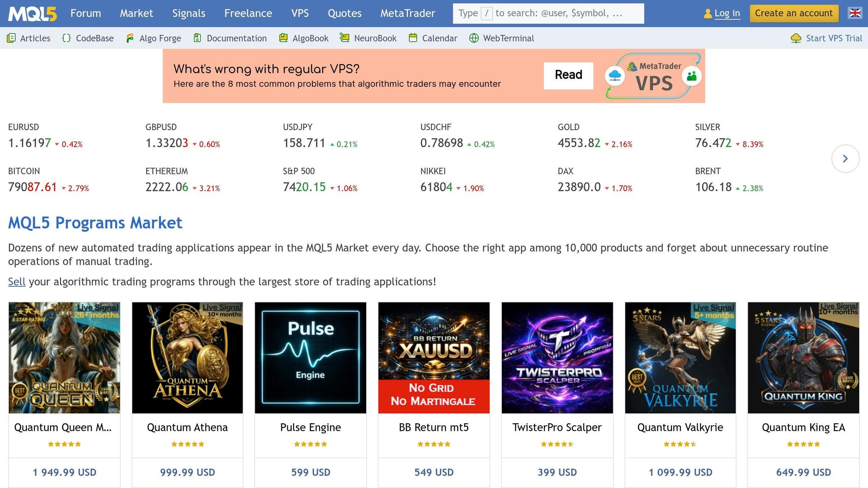
Task: Click the Quantum King EA title
Action: (804, 427)
